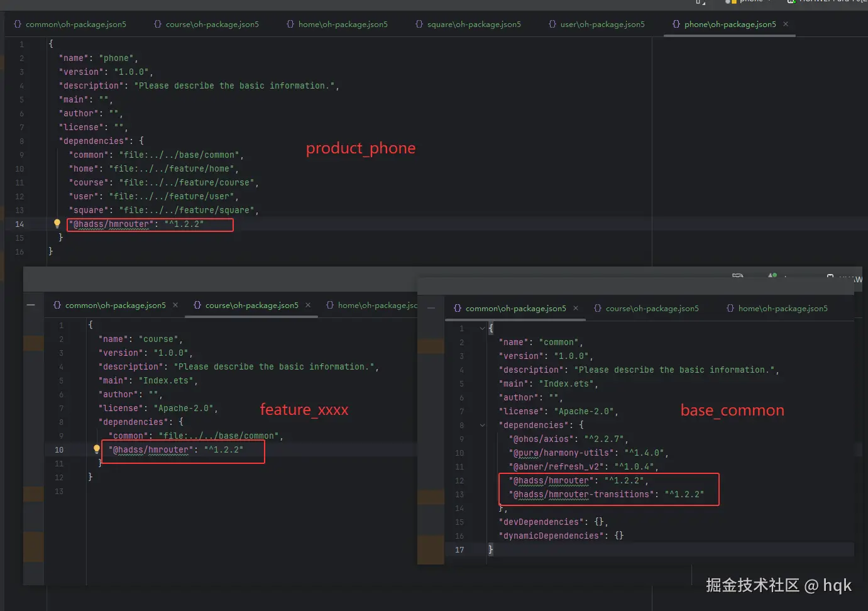Open the top-row course\oh-package.json5 tab
868x611 pixels.
tap(212, 24)
